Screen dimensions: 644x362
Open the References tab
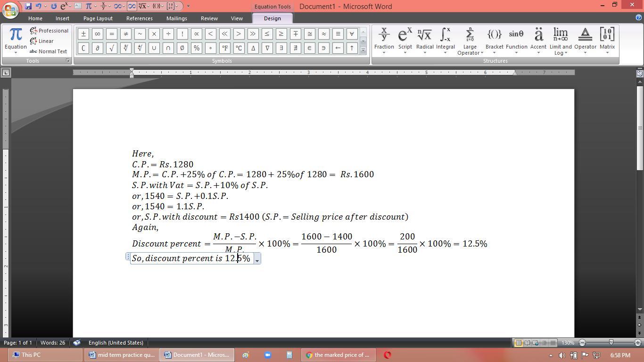point(139,18)
